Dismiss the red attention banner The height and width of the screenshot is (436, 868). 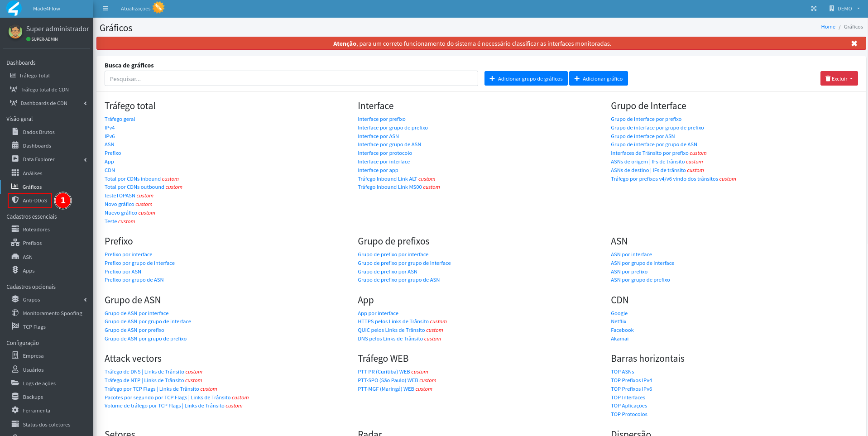854,43
